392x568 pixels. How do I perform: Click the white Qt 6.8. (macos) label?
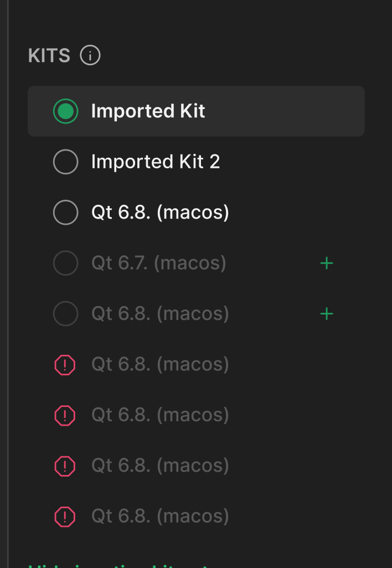[160, 213]
